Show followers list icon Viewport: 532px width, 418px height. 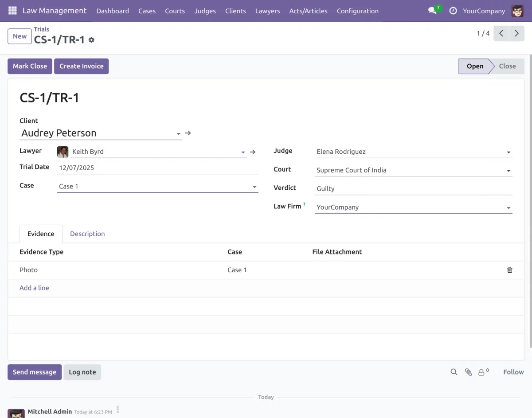pyautogui.click(x=482, y=372)
